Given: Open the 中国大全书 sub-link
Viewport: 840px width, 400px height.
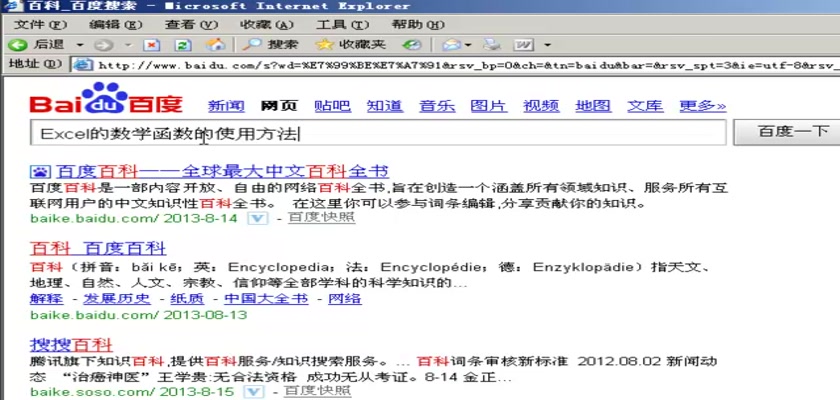Looking at the screenshot, I should click(x=266, y=299).
